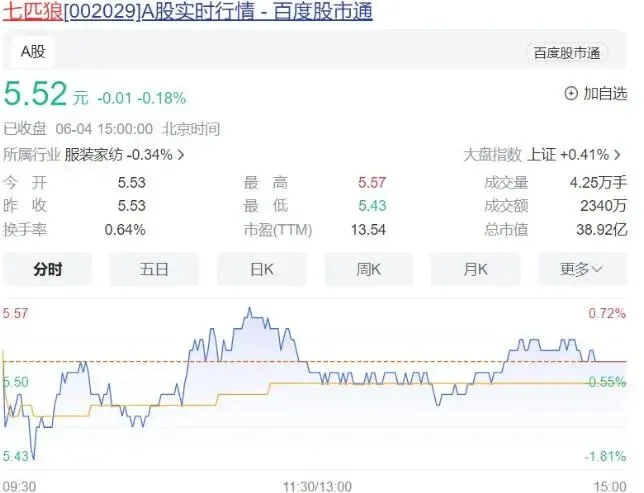Click the percent change -0.18%
Screen dimensions: 644x493
click(x=162, y=99)
